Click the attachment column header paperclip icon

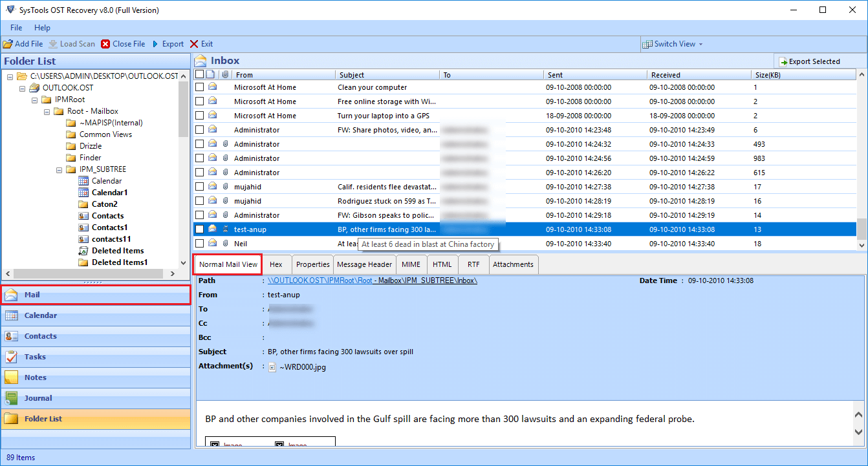pyautogui.click(x=225, y=75)
